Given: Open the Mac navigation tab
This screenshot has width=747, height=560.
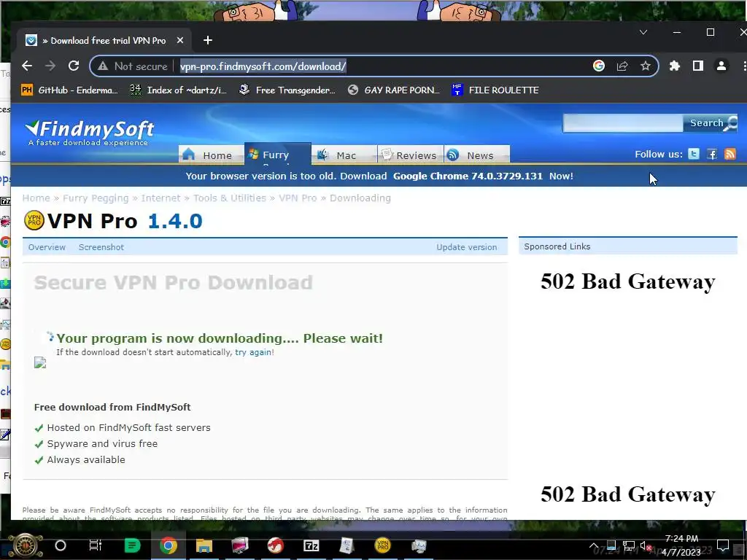Looking at the screenshot, I should tap(344, 155).
